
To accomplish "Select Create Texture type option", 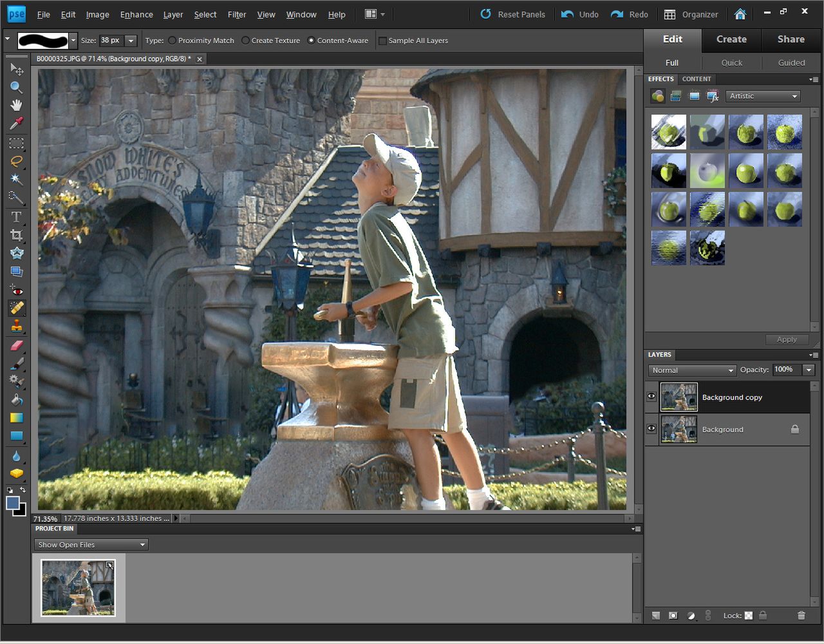I will [x=270, y=40].
